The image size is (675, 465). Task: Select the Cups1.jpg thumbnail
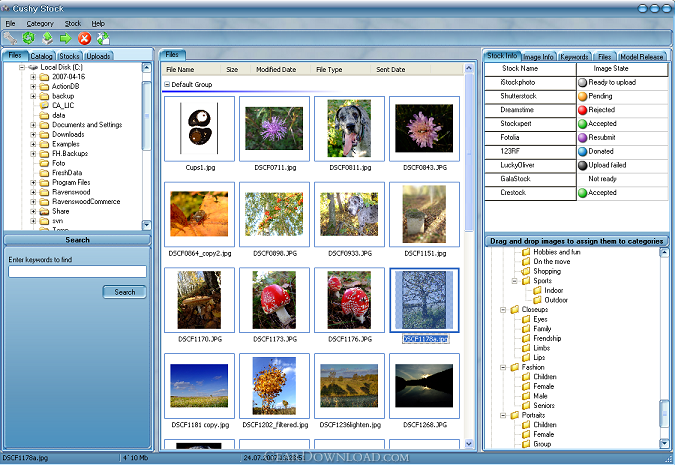tap(199, 128)
